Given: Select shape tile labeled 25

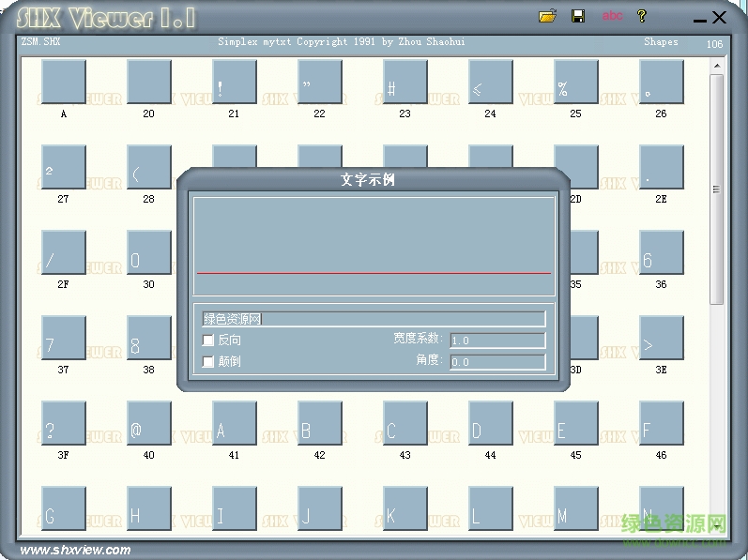Looking at the screenshot, I should 576,82.
